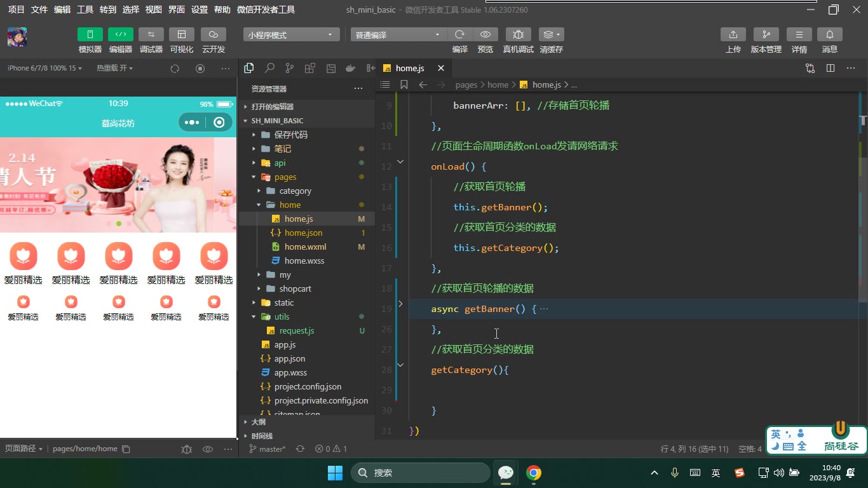Screen dimensions: 868x488
Task: Toggle the 调试器 debugger panel button
Action: (x=151, y=34)
